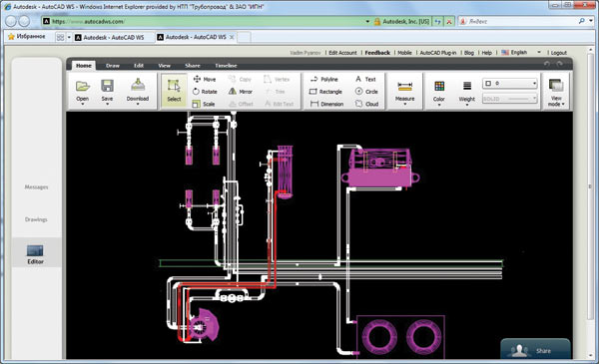
Task: Open the Edit Account link
Action: (x=342, y=53)
